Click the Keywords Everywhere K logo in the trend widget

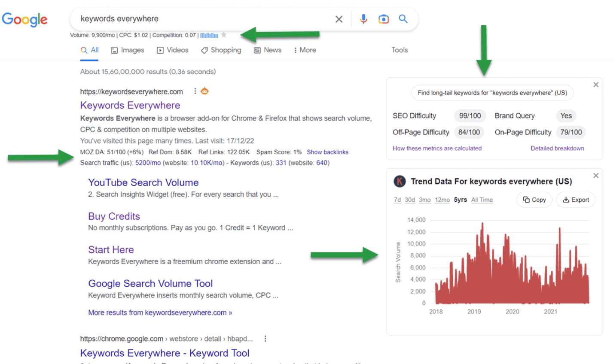click(x=400, y=181)
